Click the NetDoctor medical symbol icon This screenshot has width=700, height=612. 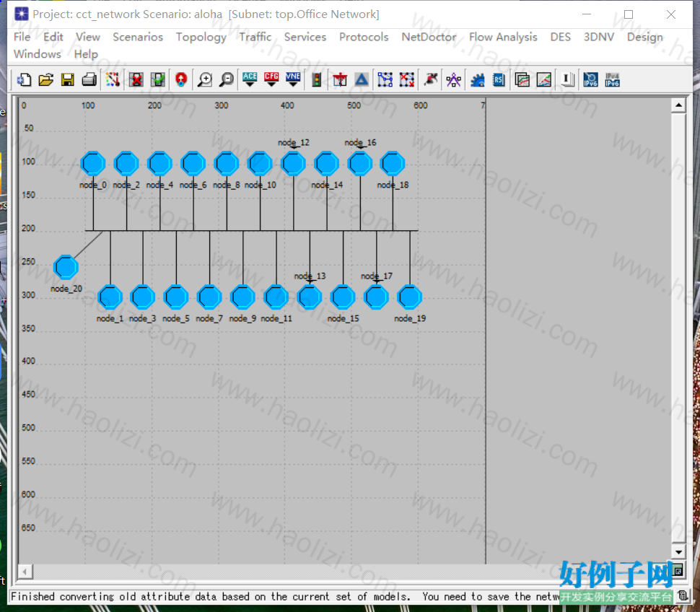tap(340, 80)
